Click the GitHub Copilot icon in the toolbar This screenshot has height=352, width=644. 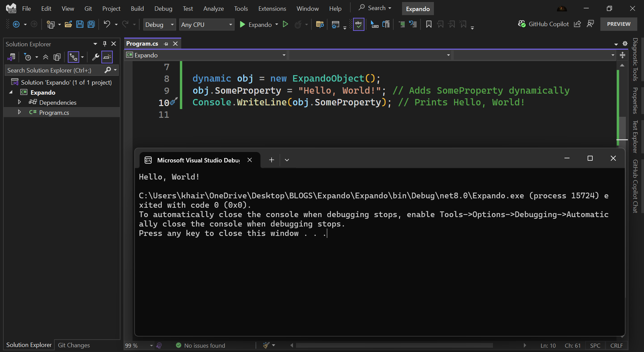522,24
